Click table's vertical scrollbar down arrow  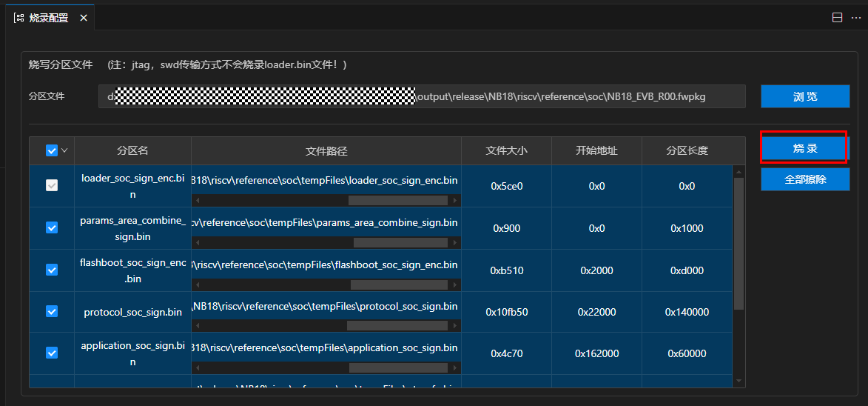(739, 381)
